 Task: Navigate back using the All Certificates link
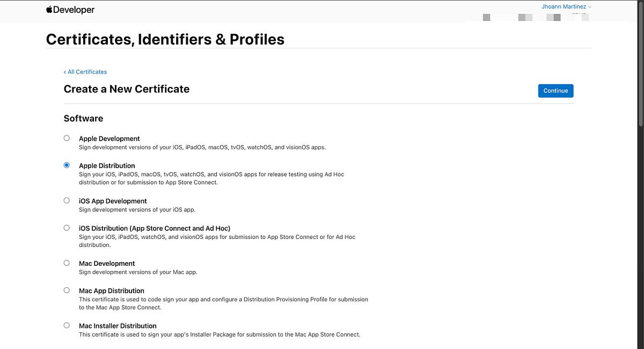(87, 71)
